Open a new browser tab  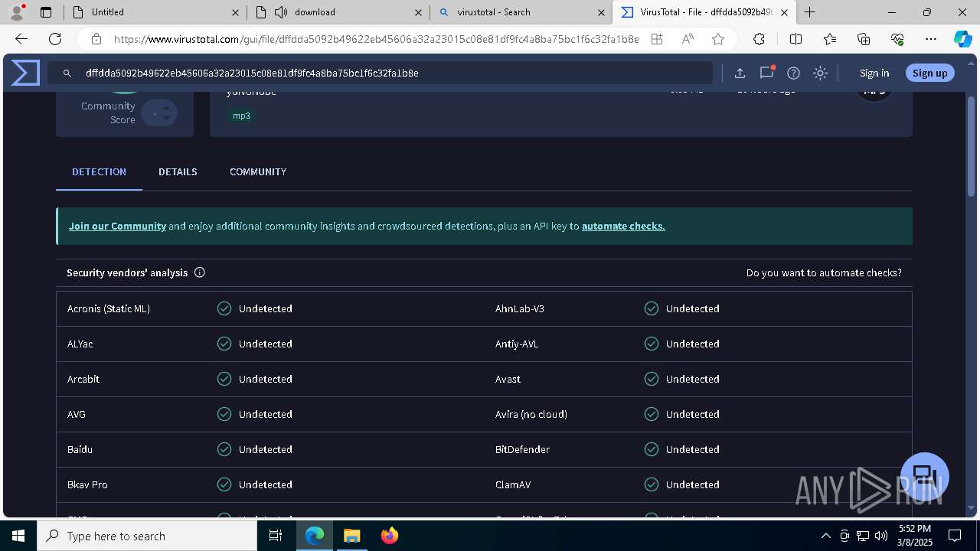pos(809,12)
